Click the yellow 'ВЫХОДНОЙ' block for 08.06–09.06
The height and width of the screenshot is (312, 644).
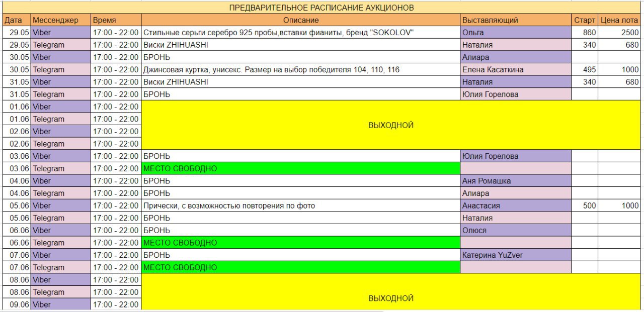(391, 292)
